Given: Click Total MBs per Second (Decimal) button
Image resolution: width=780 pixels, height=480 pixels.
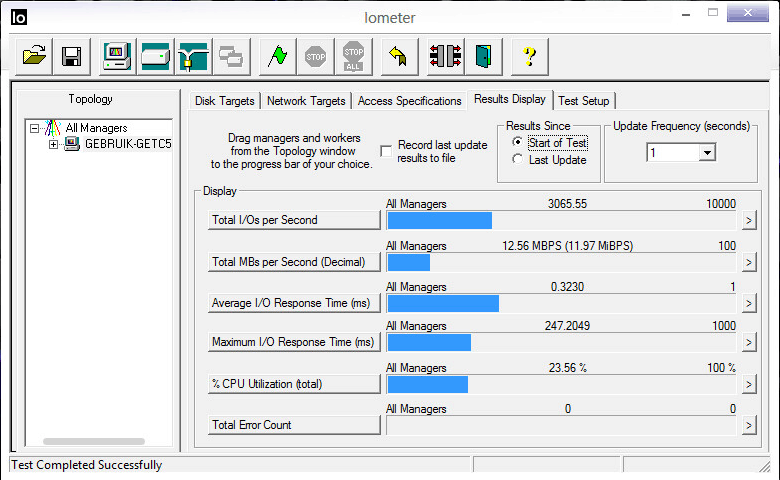Looking at the screenshot, I should (x=294, y=262).
